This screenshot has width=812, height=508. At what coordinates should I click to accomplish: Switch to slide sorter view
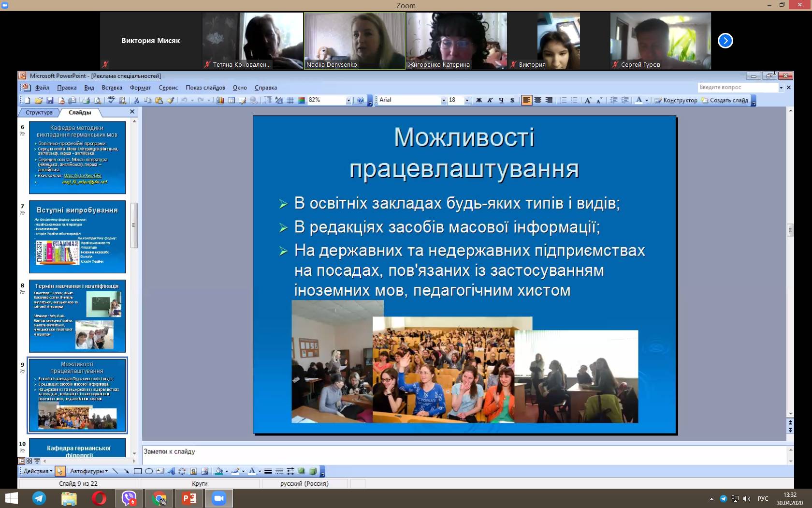tap(29, 461)
